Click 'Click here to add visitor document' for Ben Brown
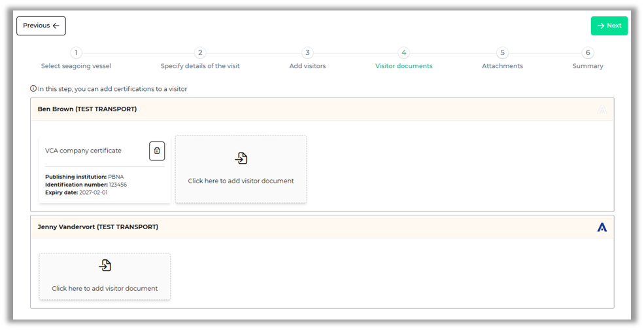644x330 pixels. (x=241, y=181)
